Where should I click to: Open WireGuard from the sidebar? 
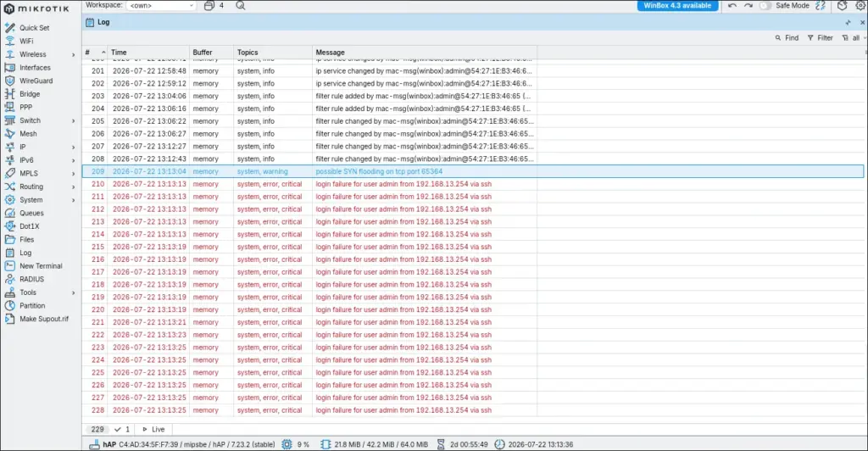[36, 81]
